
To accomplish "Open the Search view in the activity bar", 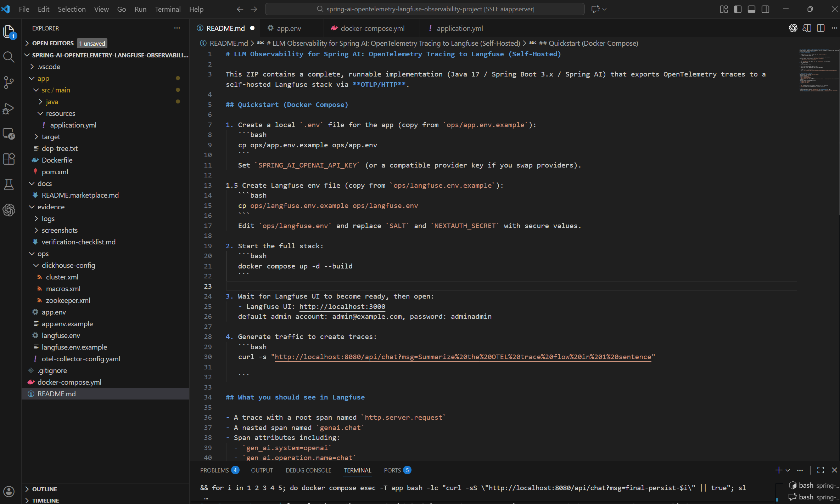I will pos(9,57).
